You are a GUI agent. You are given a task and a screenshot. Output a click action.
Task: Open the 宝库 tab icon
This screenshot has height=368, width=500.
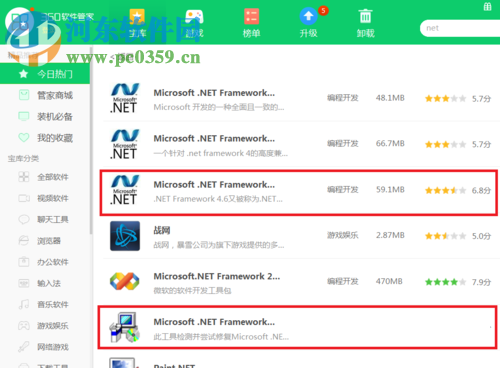[x=137, y=17]
